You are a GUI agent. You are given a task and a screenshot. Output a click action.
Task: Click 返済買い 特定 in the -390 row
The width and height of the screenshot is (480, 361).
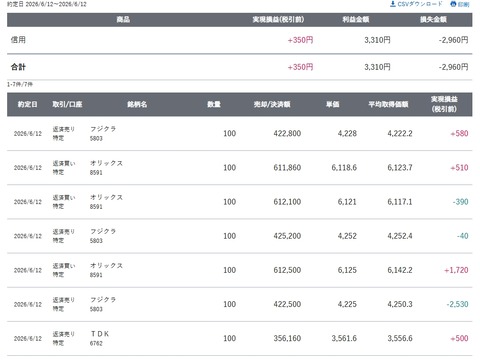click(64, 202)
